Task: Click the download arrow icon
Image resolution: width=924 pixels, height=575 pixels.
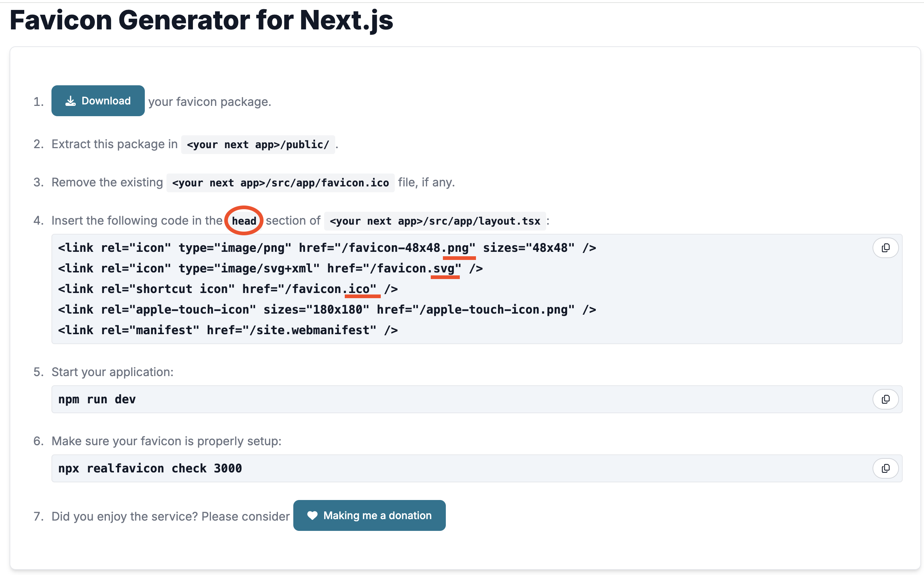Action: 70,101
